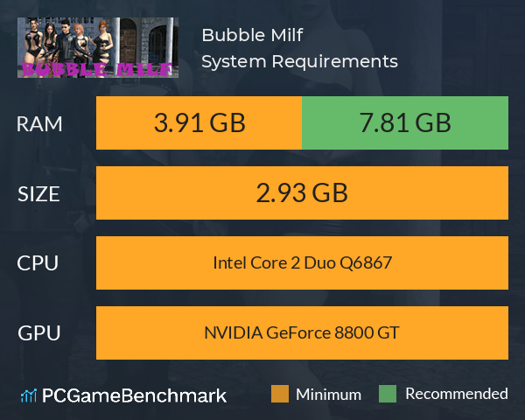Click the green Recommended legend swatch
This screenshot has height=420, width=525.
point(388,394)
